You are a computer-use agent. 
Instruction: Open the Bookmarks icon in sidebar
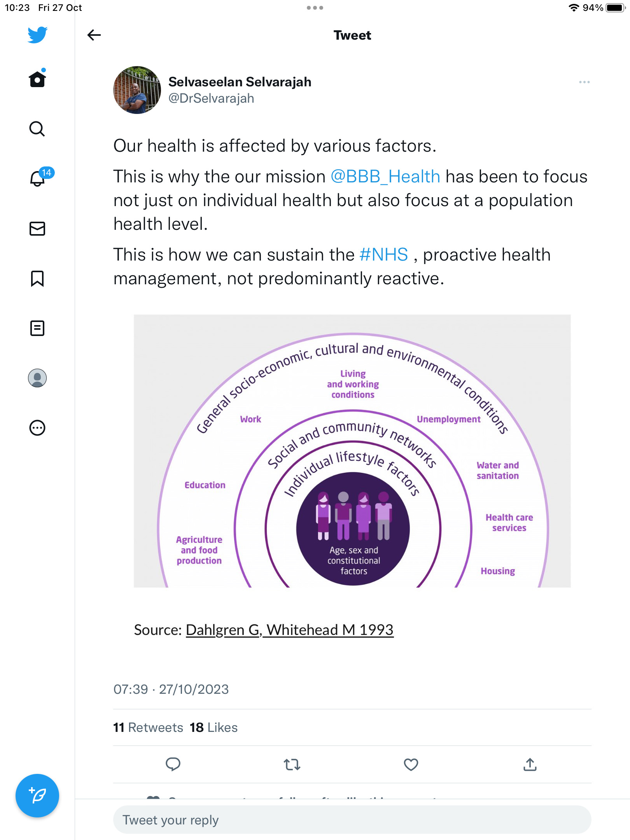click(37, 278)
